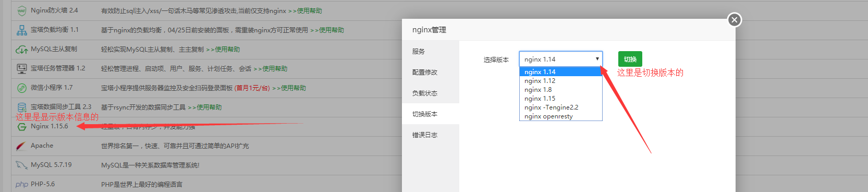The image size is (868, 192).
Task: Click the green 切换 button
Action: coord(630,59)
